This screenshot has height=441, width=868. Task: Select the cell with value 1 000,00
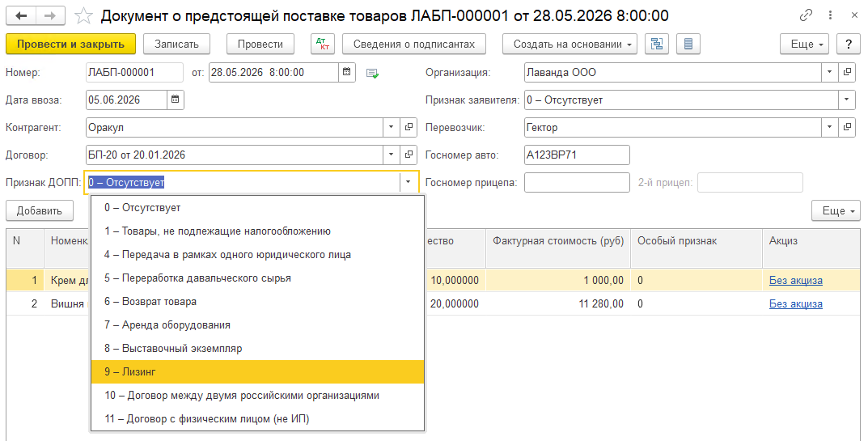558,280
